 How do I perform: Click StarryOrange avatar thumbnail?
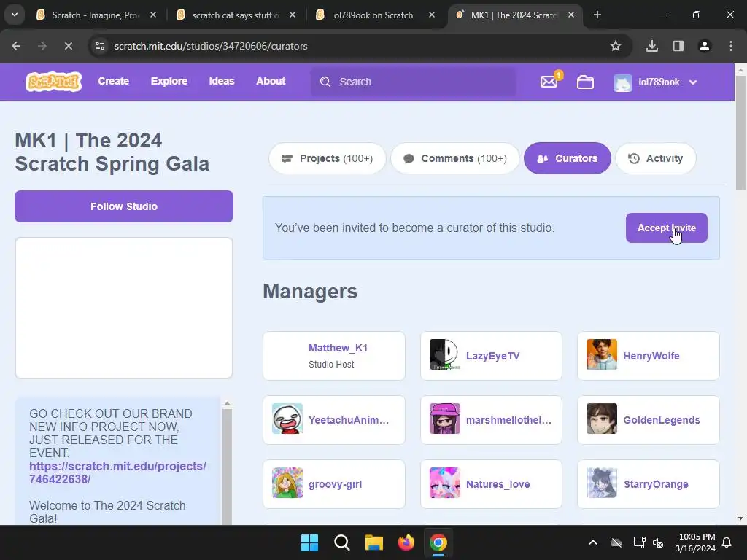coord(602,483)
